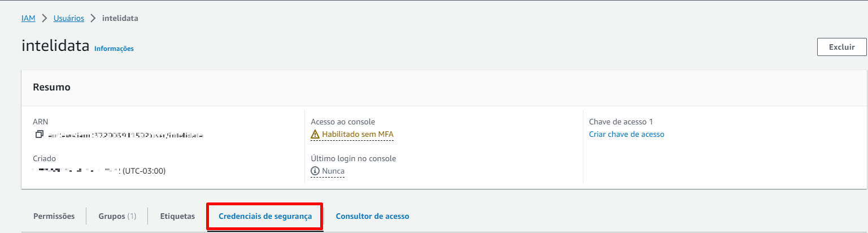The height and width of the screenshot is (233, 868).
Task: Click the breadcrumb chevron after IAM
Action: pyautogui.click(x=44, y=19)
